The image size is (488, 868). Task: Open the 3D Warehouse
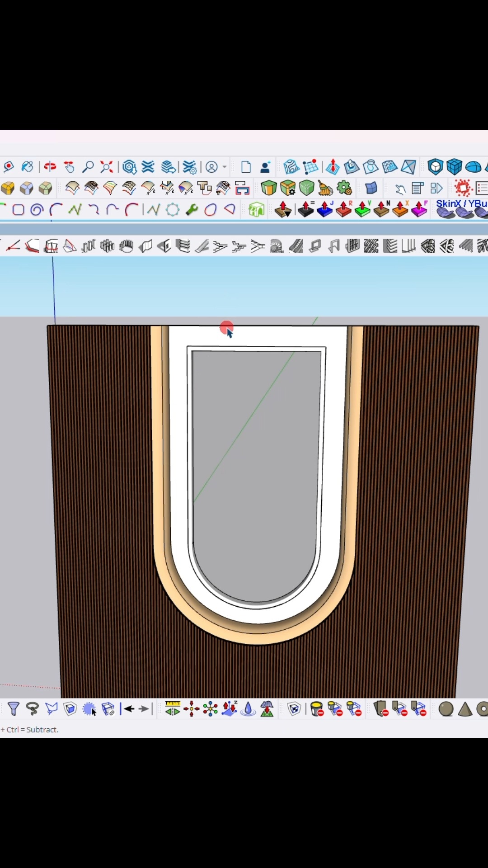[x=129, y=167]
